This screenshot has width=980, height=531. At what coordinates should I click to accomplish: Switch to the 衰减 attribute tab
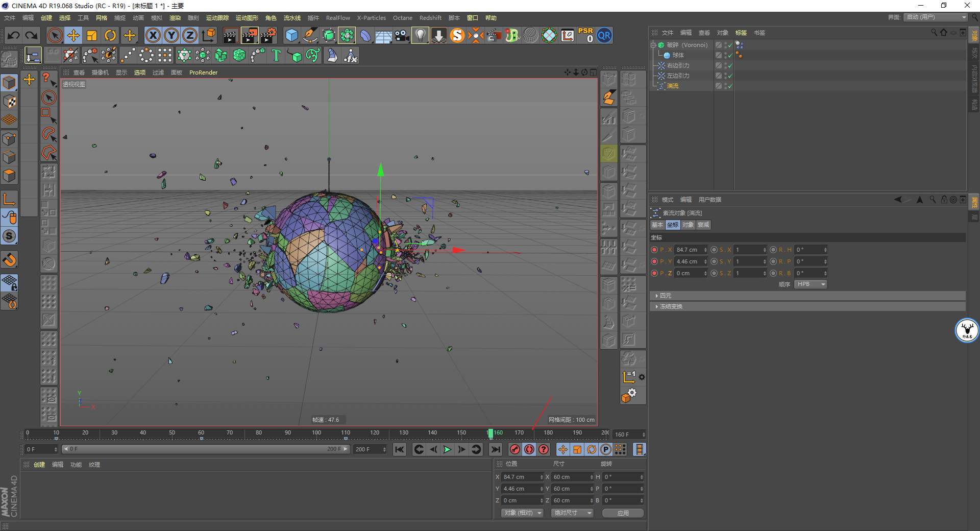pos(703,225)
